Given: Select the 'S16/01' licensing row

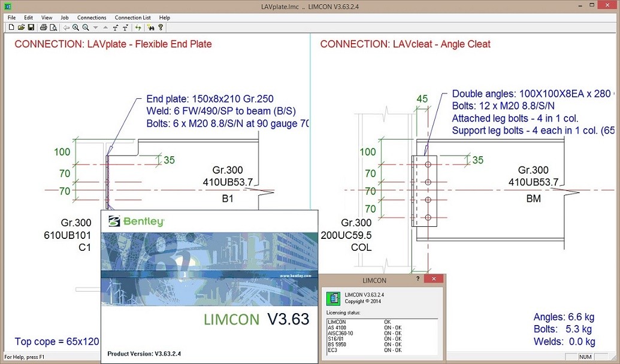Looking at the screenshot, I should tap(382, 339).
